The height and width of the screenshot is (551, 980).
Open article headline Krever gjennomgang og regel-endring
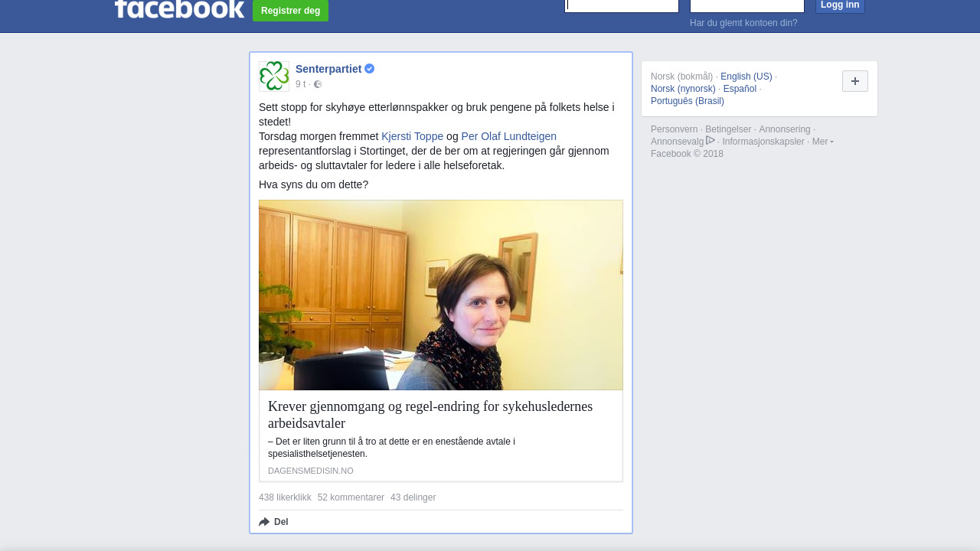point(430,415)
